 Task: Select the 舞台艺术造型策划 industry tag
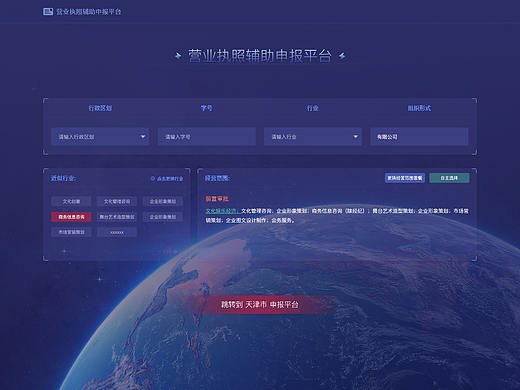coord(117,217)
